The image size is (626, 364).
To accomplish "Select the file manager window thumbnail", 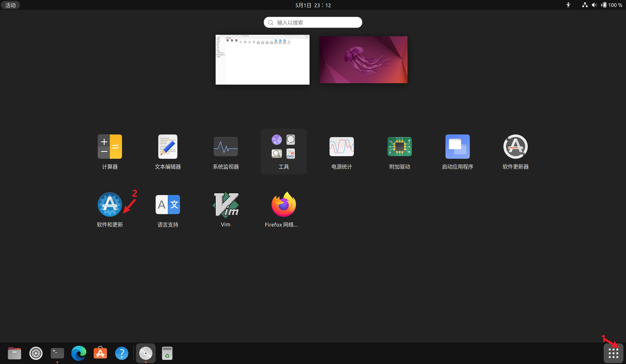I will click(262, 60).
